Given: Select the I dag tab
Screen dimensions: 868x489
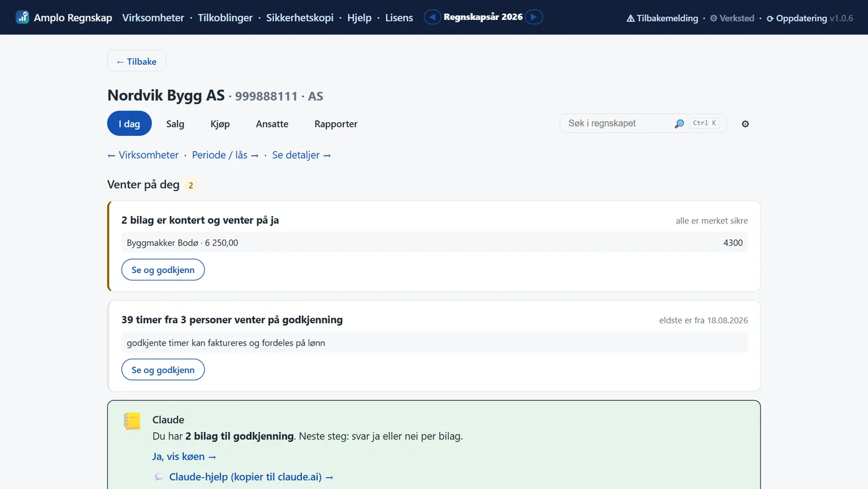Looking at the screenshot, I should click(130, 123).
